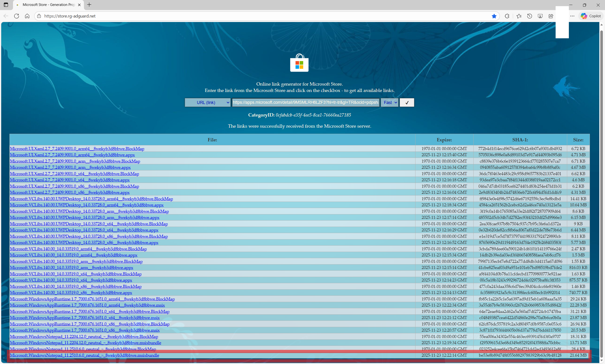Expand the URL (link) type dropdown
This screenshot has height=364, width=605.
207,103
